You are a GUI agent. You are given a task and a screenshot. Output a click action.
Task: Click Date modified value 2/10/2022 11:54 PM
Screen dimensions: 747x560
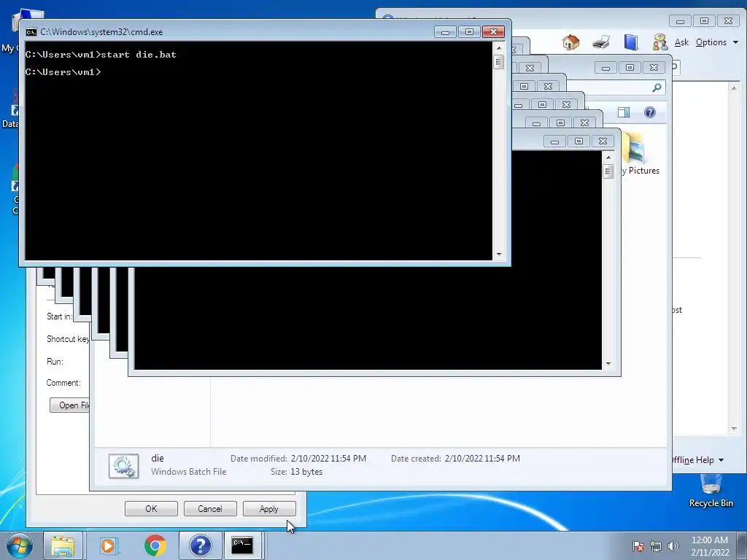328,458
